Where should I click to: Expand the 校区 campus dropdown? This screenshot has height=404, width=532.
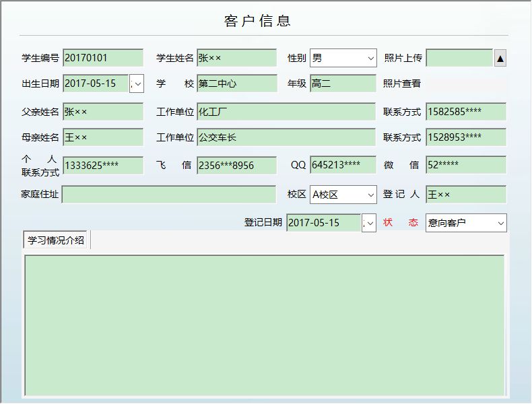point(371,195)
